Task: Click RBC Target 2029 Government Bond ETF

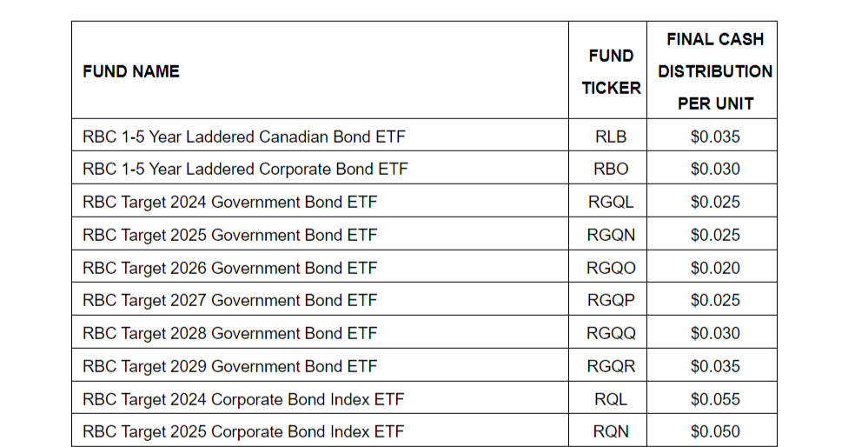Action: 230,366
